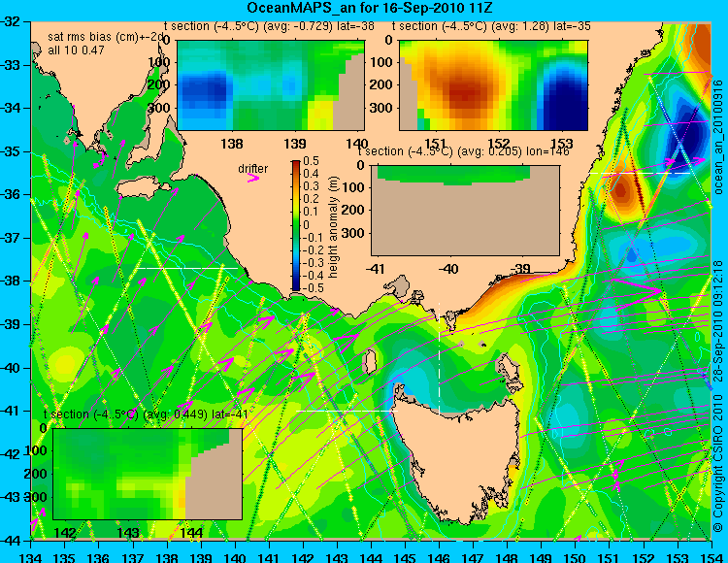This screenshot has width=728, height=563.
Task: Click the main x-axis longitude label 147
Action: [x=473, y=556]
